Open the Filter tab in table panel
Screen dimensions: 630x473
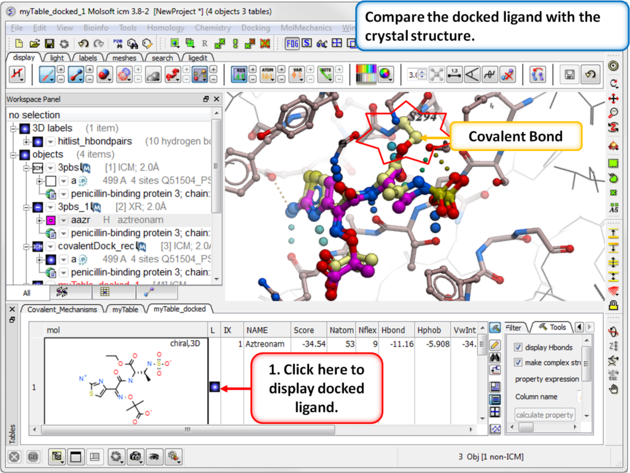point(513,328)
